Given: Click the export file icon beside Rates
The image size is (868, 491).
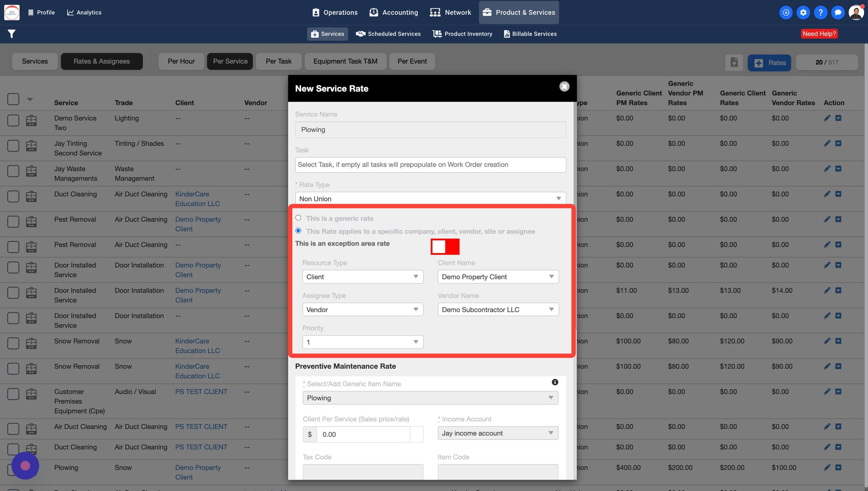Looking at the screenshot, I should tap(734, 62).
